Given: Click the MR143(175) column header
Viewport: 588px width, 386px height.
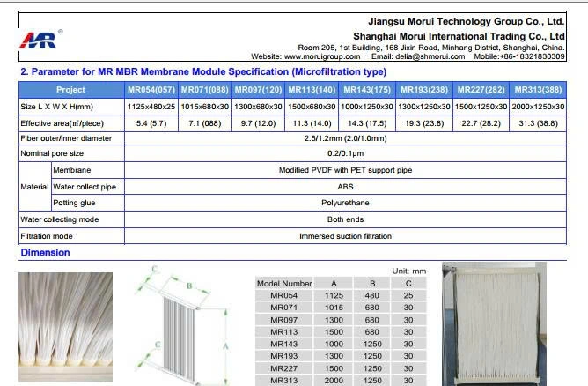Looking at the screenshot, I should [x=367, y=90].
